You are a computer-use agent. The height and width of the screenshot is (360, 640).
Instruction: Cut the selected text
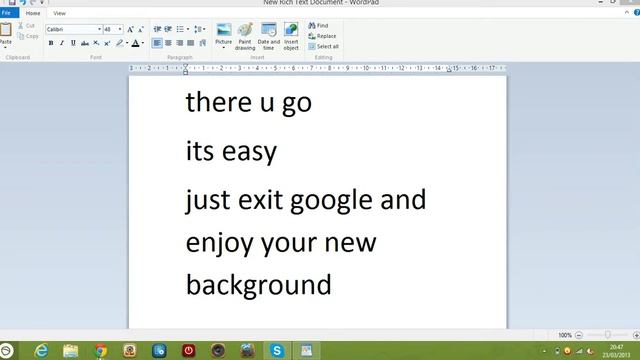(27, 26)
